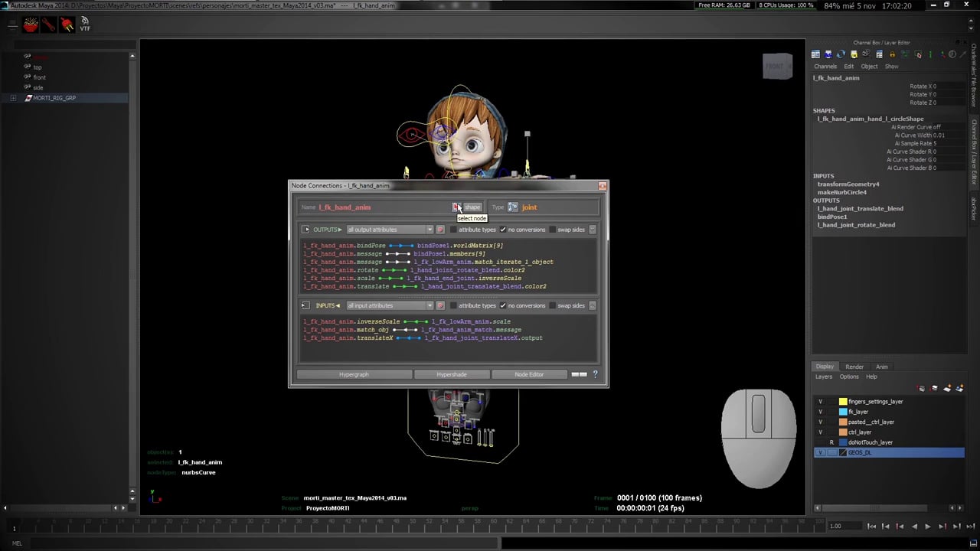Open the all input attributes dropdown
The height and width of the screenshot is (551, 980).
[390, 305]
